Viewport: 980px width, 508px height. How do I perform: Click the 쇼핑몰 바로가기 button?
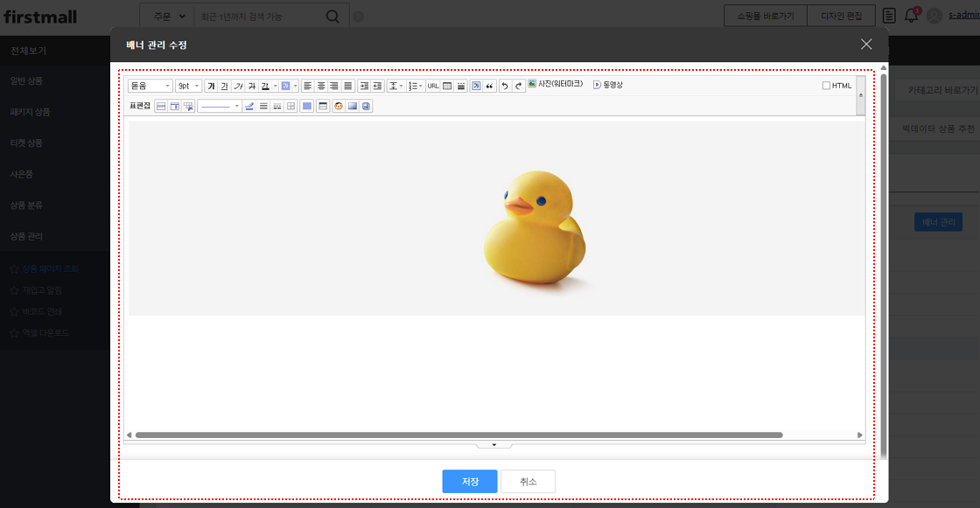coord(765,16)
